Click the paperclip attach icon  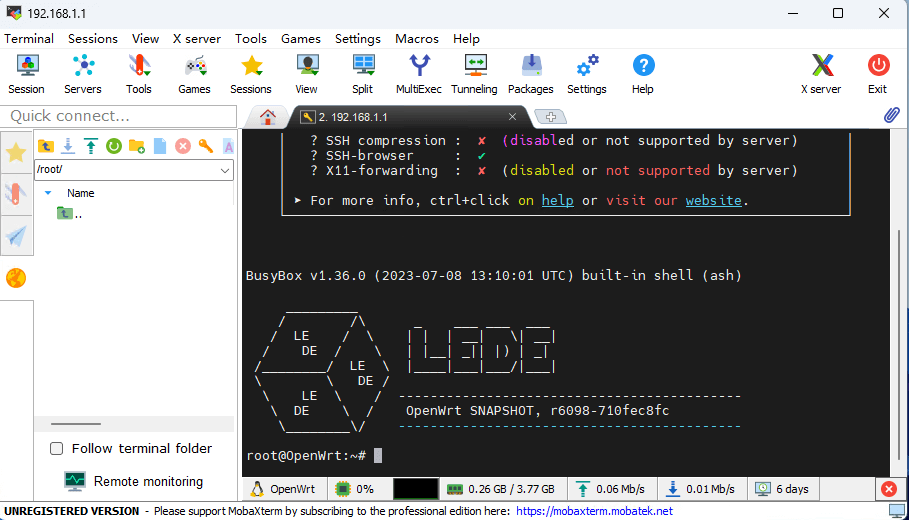pyautogui.click(x=892, y=115)
